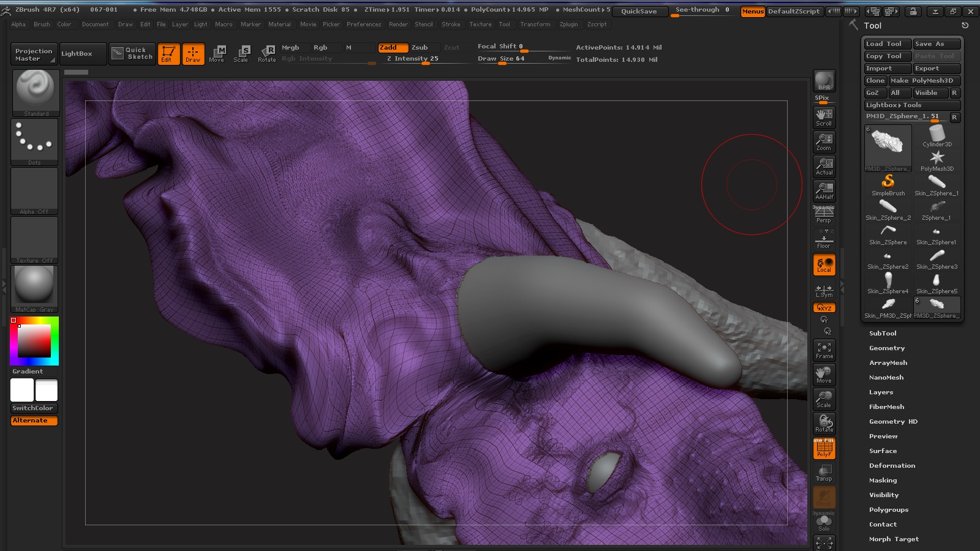
Task: Open Quick Sketch
Action: pyautogui.click(x=132, y=54)
